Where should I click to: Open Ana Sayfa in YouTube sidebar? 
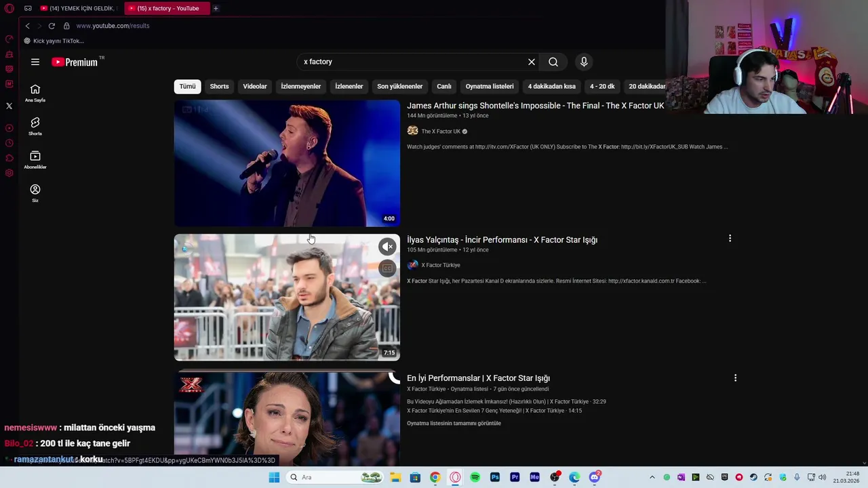tap(35, 94)
